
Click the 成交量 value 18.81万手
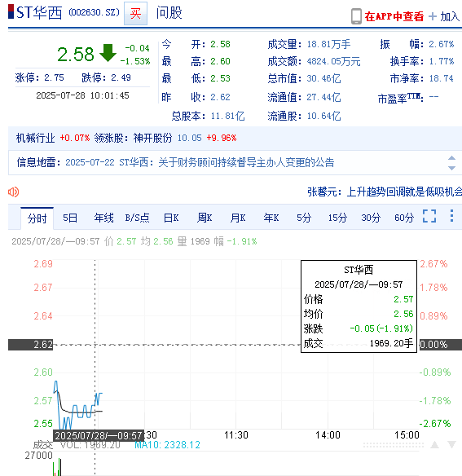click(328, 45)
